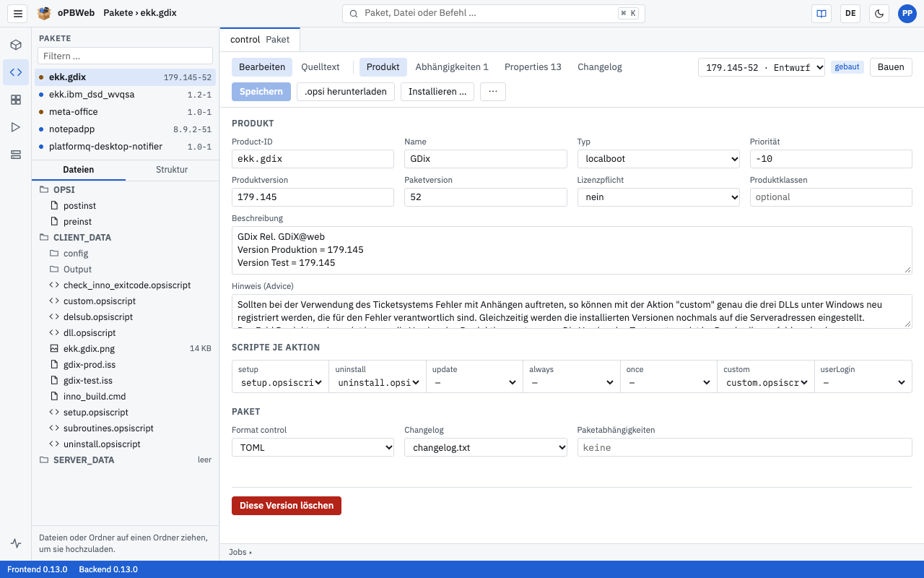Open the more actions ellipsis button
Viewport: 924px width, 578px height.
[x=493, y=92]
